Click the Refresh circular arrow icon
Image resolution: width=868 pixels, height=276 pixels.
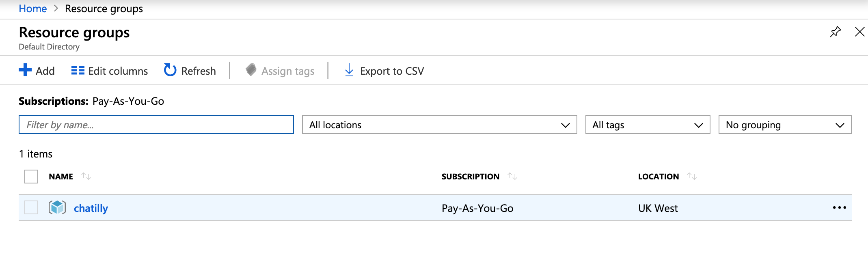click(x=170, y=70)
